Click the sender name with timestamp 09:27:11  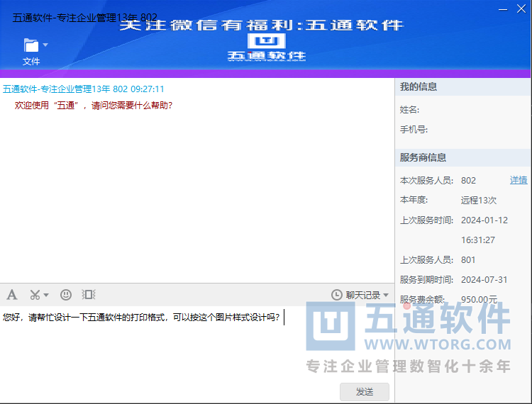pyautogui.click(x=84, y=89)
